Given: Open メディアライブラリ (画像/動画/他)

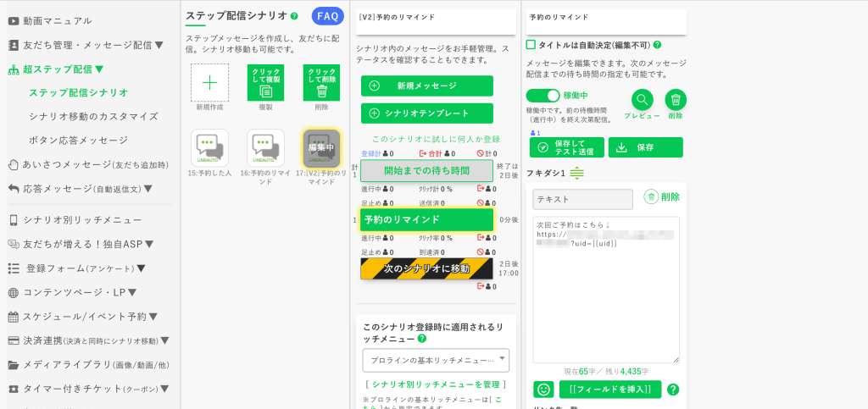Looking at the screenshot, I should tap(88, 365).
